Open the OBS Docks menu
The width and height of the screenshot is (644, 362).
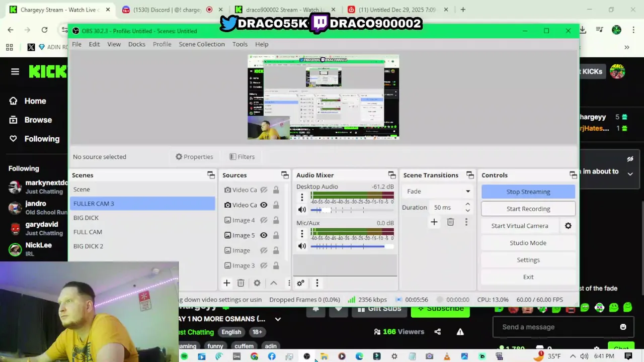137,44
